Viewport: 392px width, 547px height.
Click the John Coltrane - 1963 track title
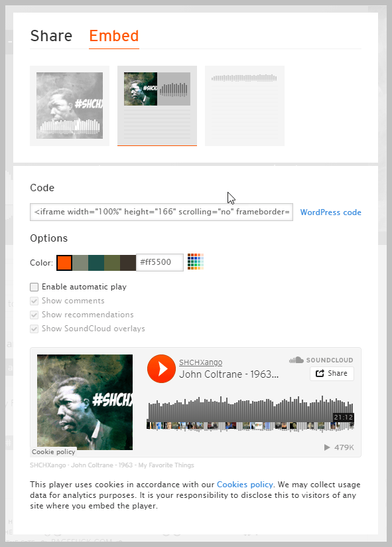tap(229, 374)
